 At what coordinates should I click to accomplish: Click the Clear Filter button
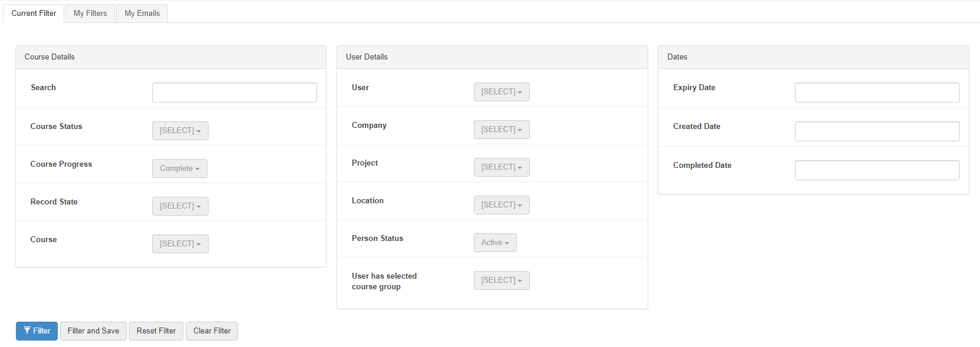pos(212,331)
